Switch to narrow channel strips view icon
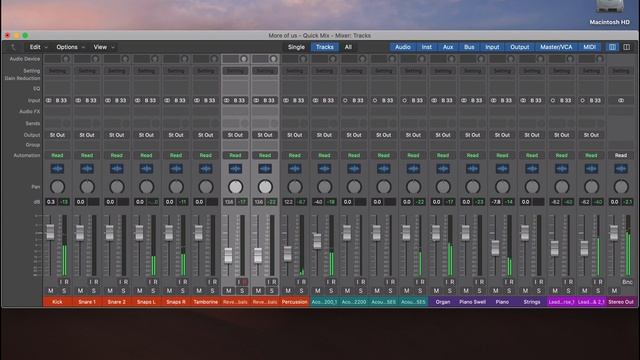Viewport: 640px width, 360px height. tap(612, 47)
